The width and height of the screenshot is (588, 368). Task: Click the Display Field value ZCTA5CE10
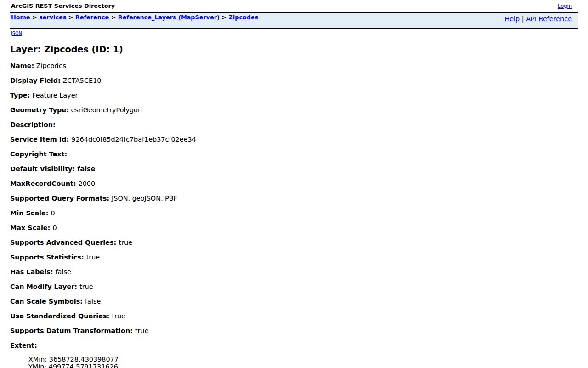[x=82, y=80]
